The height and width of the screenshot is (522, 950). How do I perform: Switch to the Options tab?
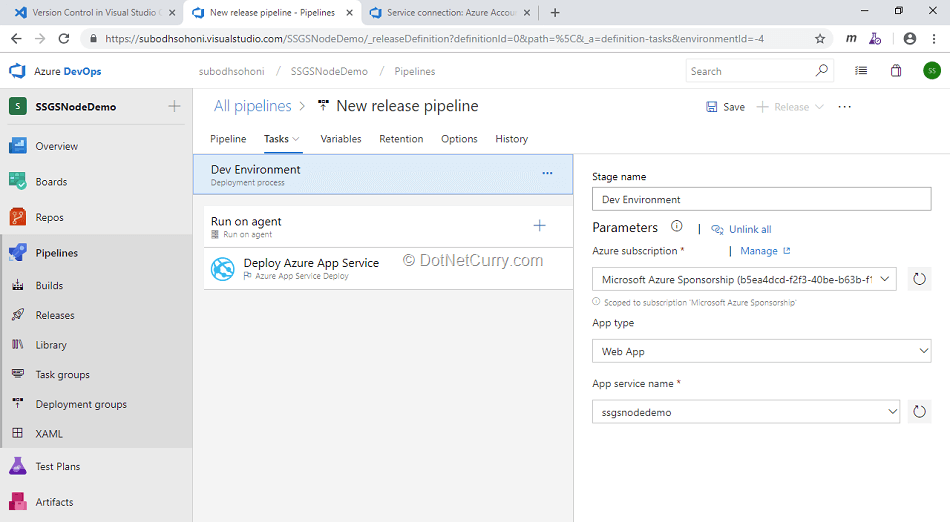coord(459,139)
